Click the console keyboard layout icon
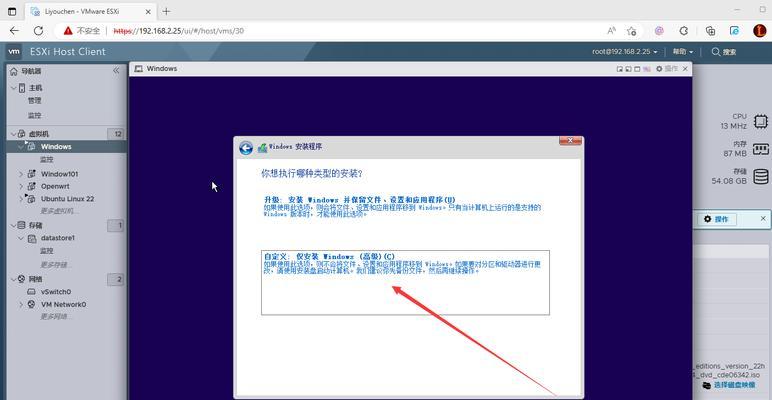Image resolution: width=772 pixels, height=400 pixels. (x=647, y=69)
